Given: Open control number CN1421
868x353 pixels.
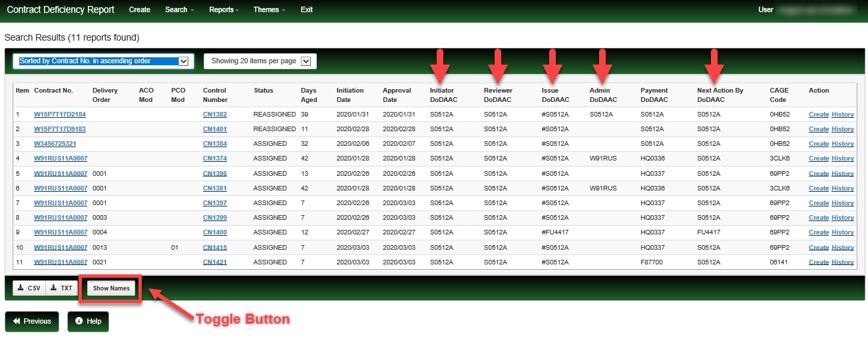Looking at the screenshot, I should click(x=214, y=262).
